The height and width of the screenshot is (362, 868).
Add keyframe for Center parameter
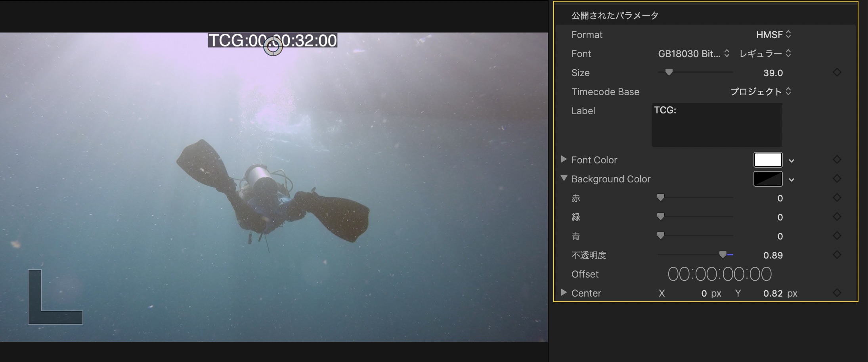click(x=837, y=293)
